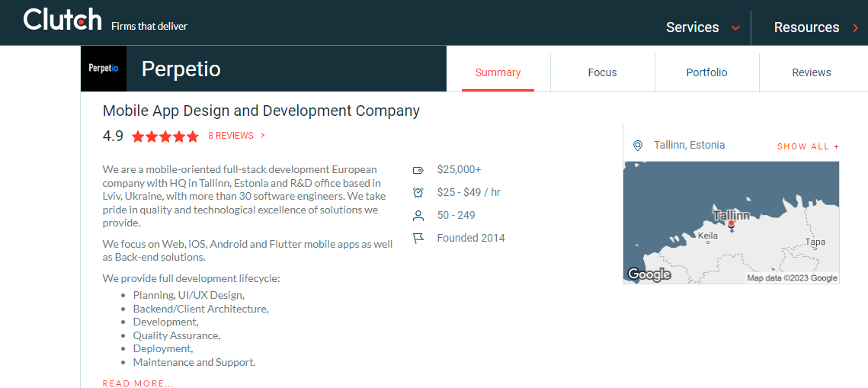The image size is (868, 388).
Task: Click the 'Firms that deliver' tagline
Action: pyautogui.click(x=149, y=26)
